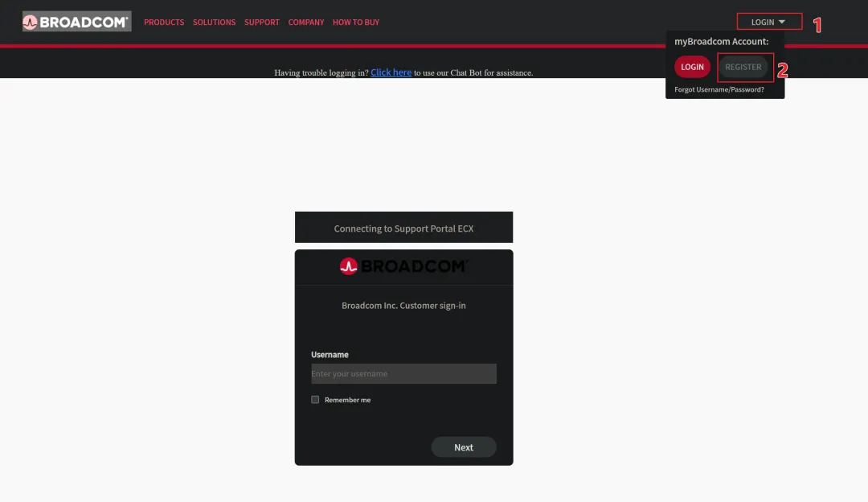
Task: Follow the 'Click here' Chat Bot link
Action: (391, 72)
